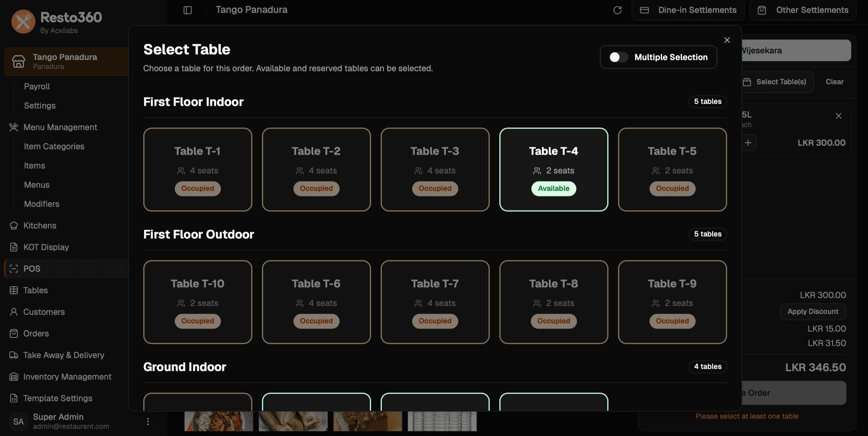
Task: Open the Orders bag icon
Action: coord(14,333)
